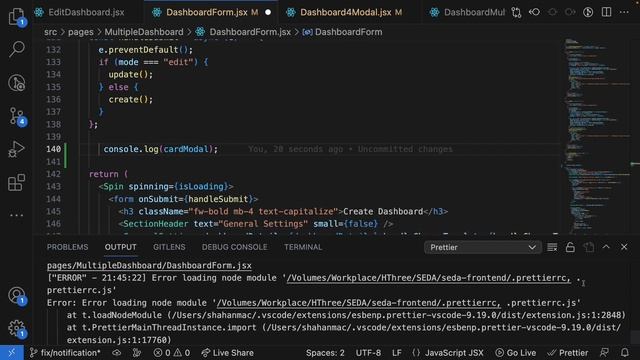The image size is (640, 360).
Task: Open output log in editor
Action: pyautogui.click(x=589, y=247)
